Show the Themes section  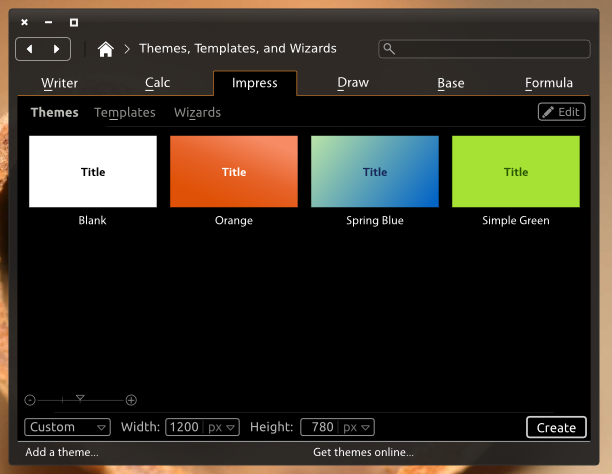point(55,112)
